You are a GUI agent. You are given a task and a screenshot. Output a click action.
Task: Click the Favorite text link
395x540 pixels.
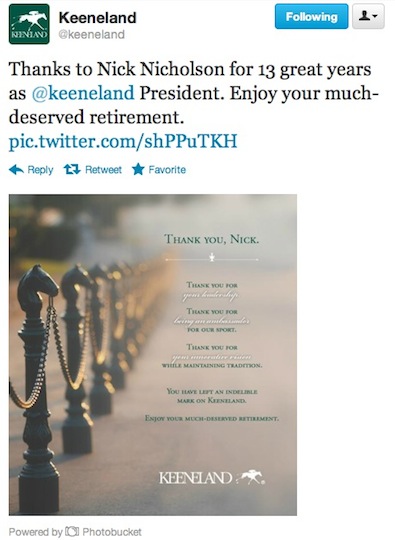click(x=167, y=169)
